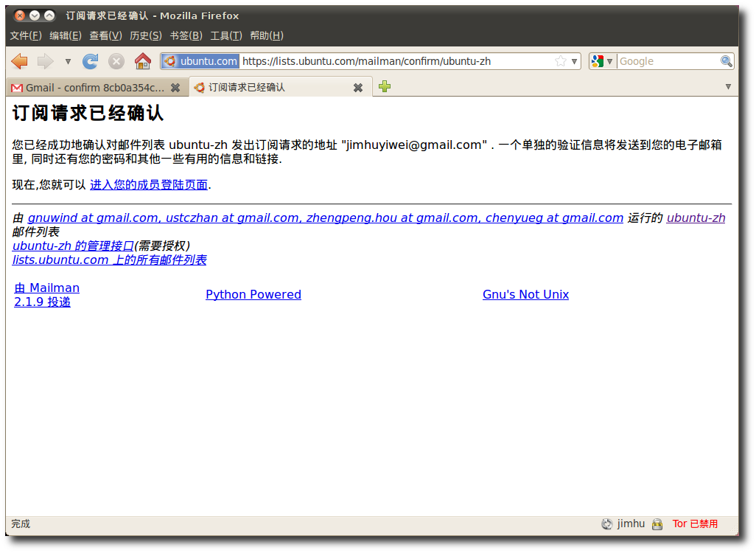Go to the Home page
This screenshot has height=553, width=756.
pos(143,61)
